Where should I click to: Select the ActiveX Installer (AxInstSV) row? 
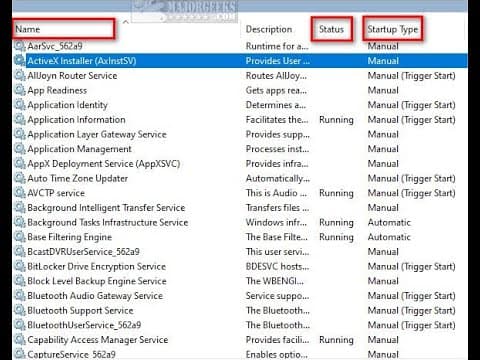240,61
